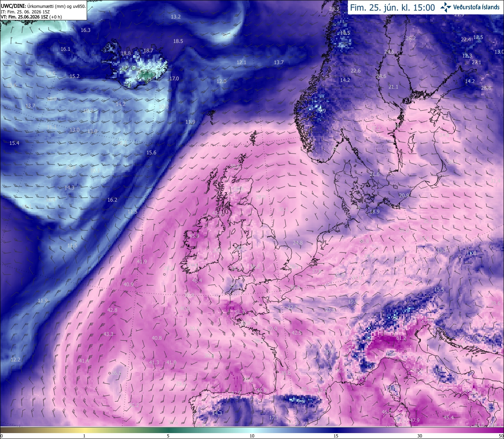Click the 30 tick on the color scale
Screen dimensions: 504x439
[420, 436]
